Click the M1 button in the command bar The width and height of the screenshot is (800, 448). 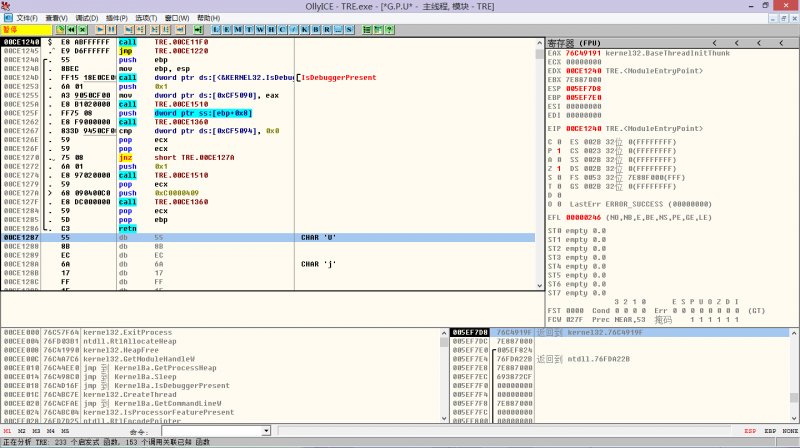point(7,431)
